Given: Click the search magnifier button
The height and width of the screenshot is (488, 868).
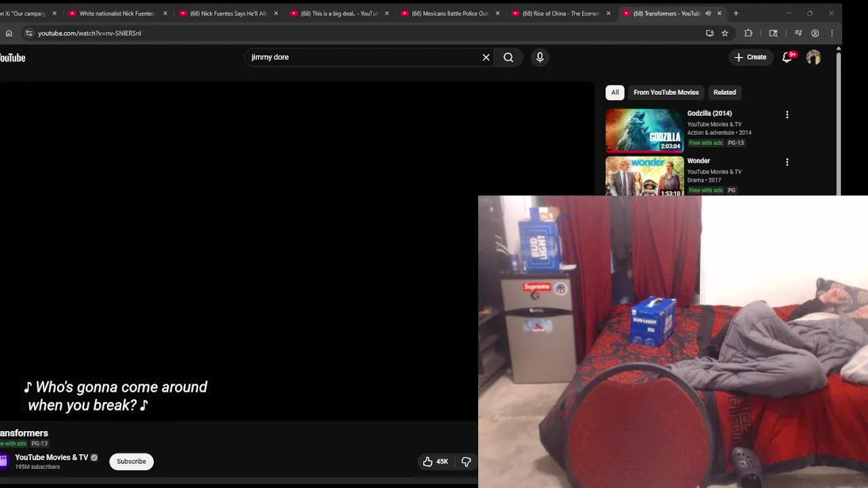Looking at the screenshot, I should click(x=509, y=58).
